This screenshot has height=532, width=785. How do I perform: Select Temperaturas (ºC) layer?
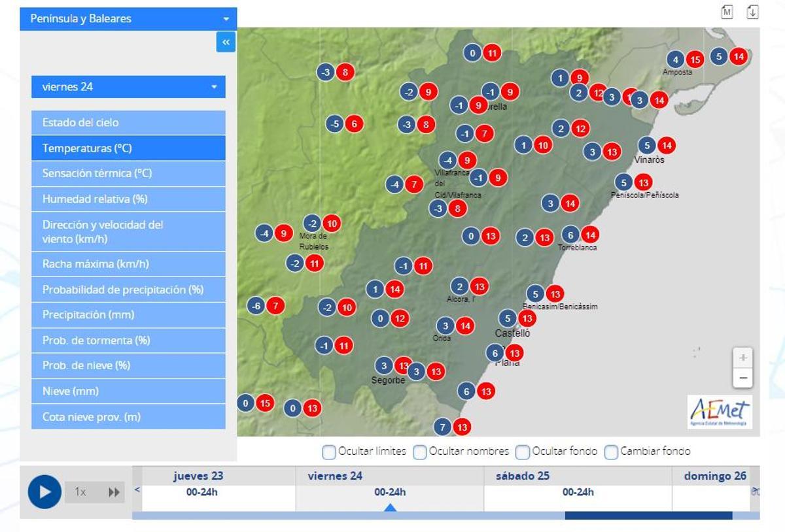click(128, 148)
